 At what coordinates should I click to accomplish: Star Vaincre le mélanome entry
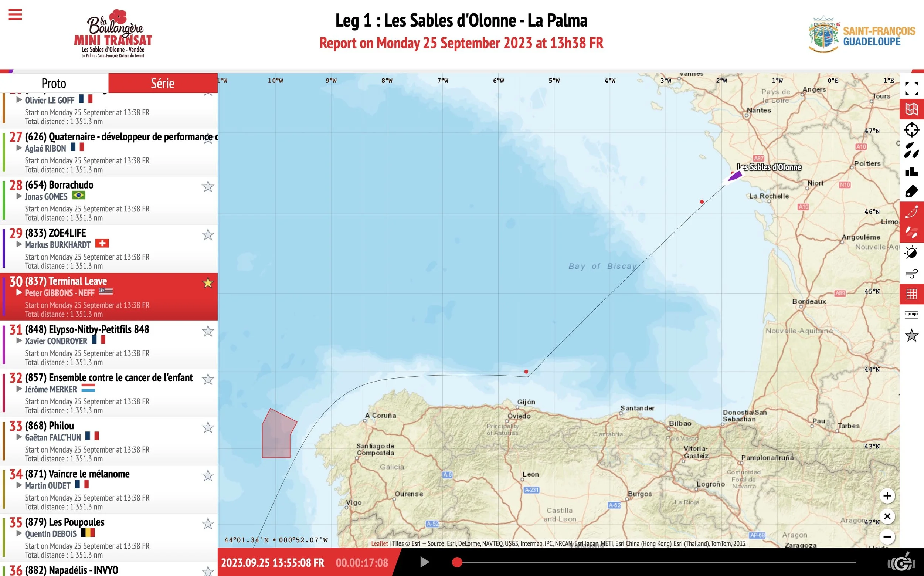click(208, 475)
